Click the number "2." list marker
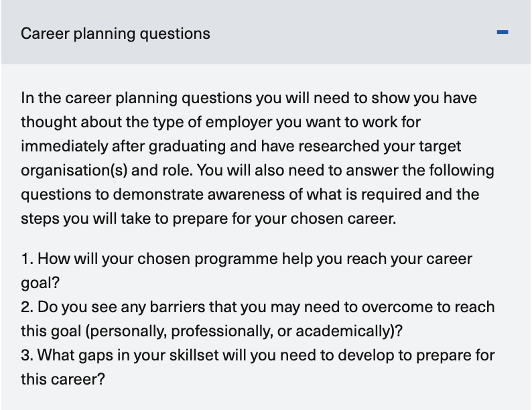532x410 pixels. pos(27,307)
